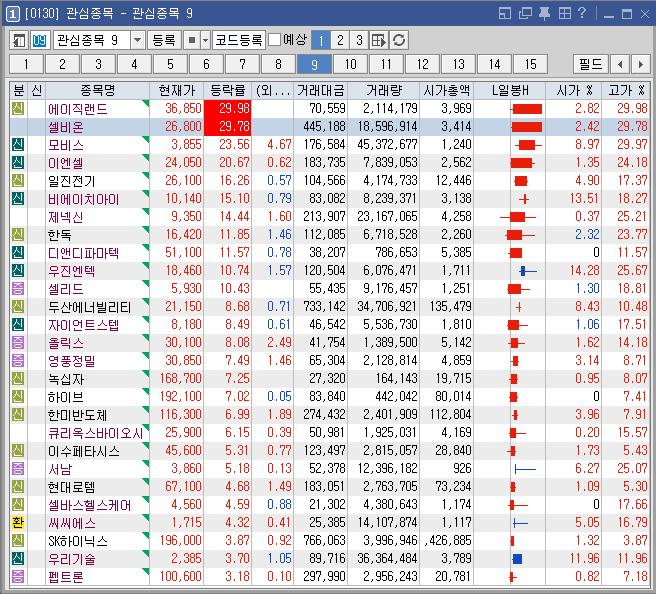656x594 pixels.
Task: Toggle the 예상 checkbox
Action: tap(274, 40)
